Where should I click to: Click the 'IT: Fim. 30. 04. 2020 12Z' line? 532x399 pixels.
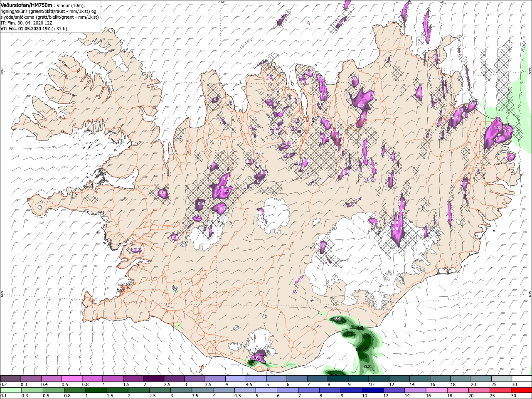click(26, 23)
